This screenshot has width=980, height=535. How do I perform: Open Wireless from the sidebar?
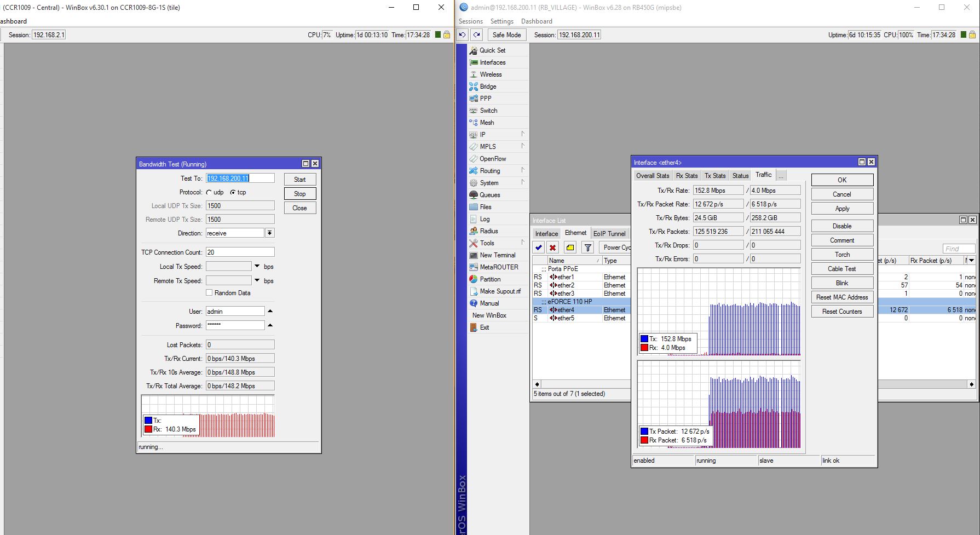tap(491, 74)
